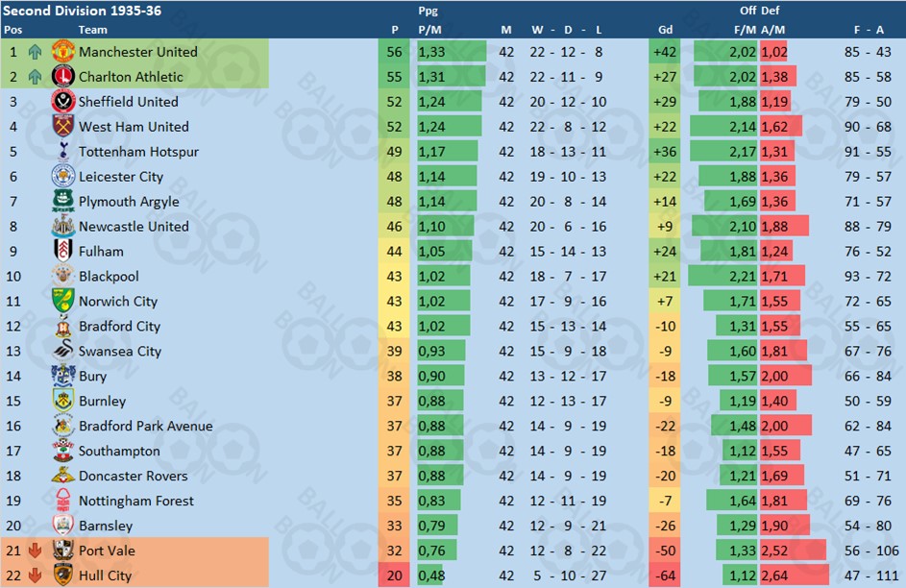The image size is (906, 588).
Task: Click the Hull City tiger crest
Action: coord(63,575)
